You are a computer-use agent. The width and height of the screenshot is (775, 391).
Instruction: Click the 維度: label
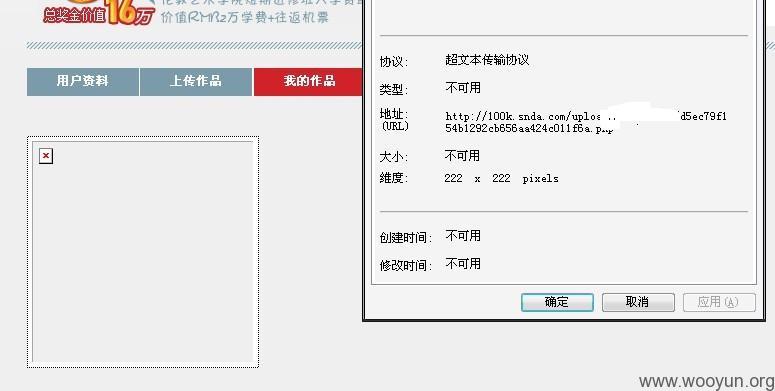point(393,178)
